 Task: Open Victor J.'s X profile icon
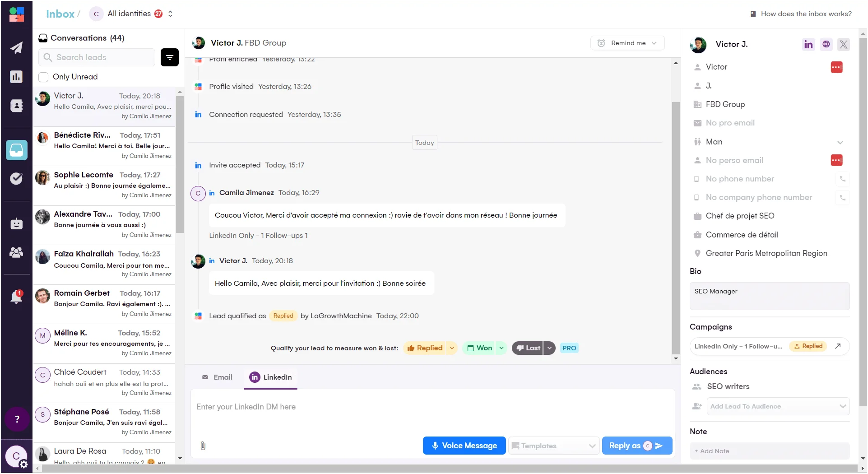pyautogui.click(x=844, y=44)
